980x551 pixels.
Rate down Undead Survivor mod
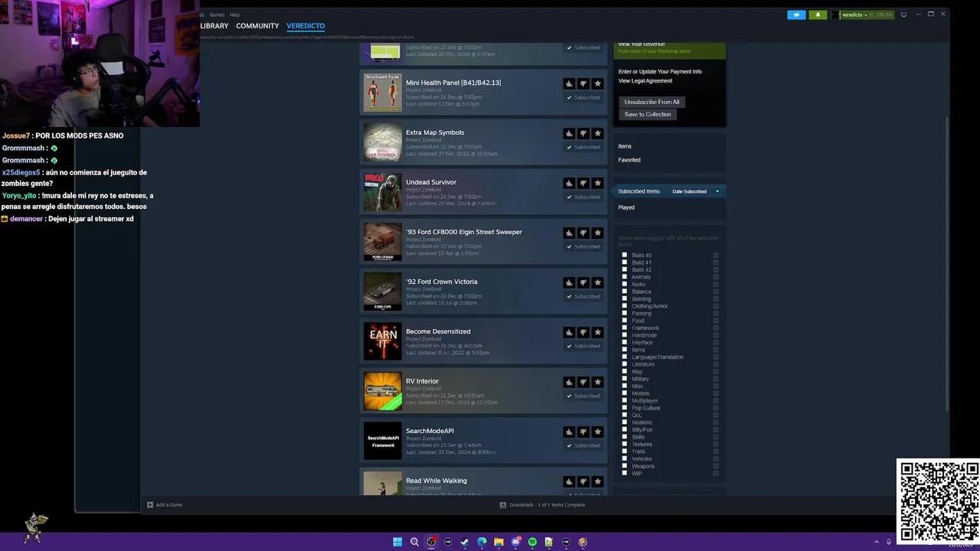tap(583, 183)
